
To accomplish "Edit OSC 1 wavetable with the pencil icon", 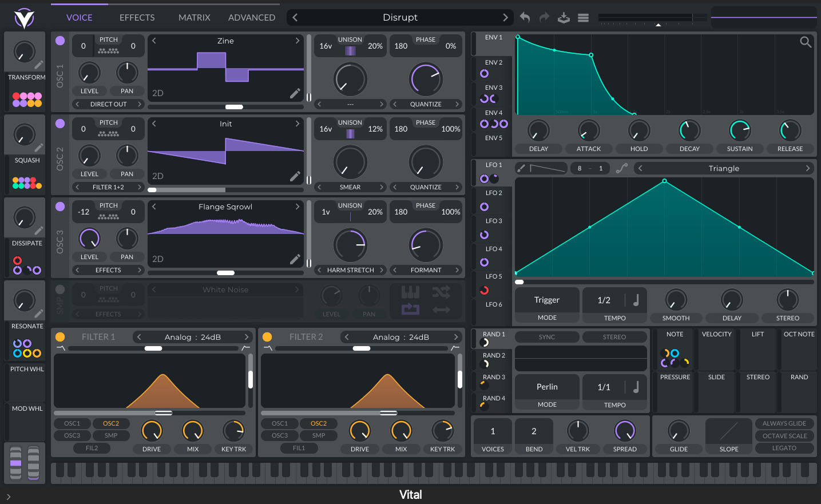I will pyautogui.click(x=295, y=93).
